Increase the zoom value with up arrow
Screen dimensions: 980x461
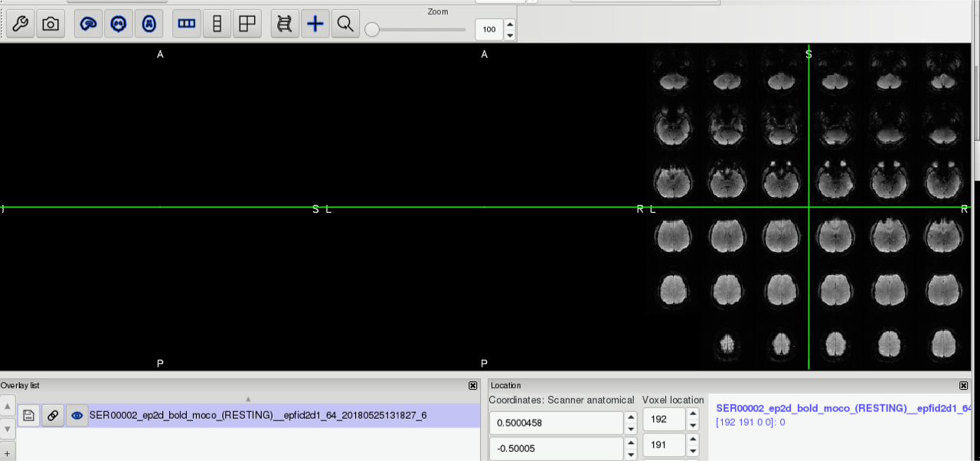[510, 25]
